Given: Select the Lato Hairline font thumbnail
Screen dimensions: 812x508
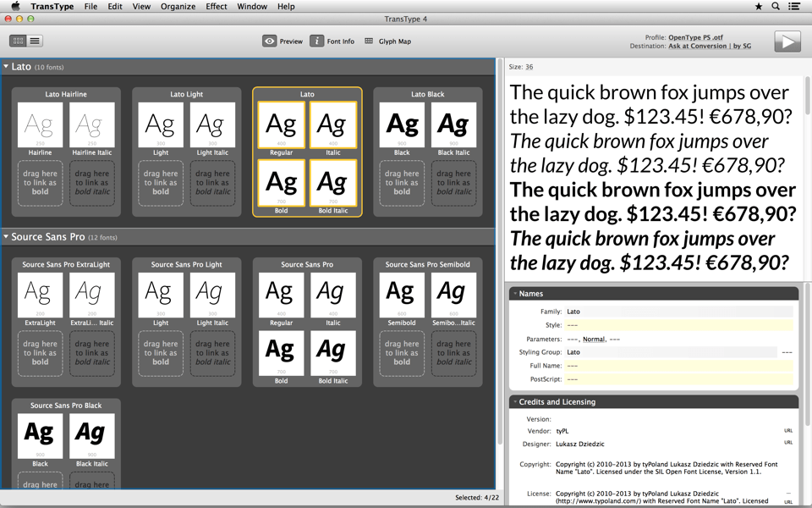Looking at the screenshot, I should [x=40, y=124].
